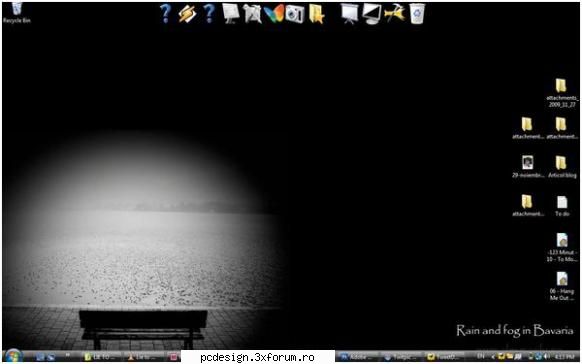Launch Winamp from the top dock

(x=187, y=14)
